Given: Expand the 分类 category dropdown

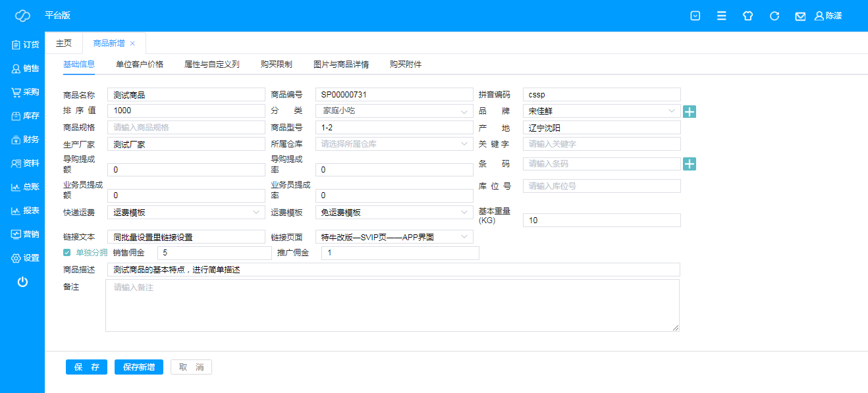Looking at the screenshot, I should point(394,111).
